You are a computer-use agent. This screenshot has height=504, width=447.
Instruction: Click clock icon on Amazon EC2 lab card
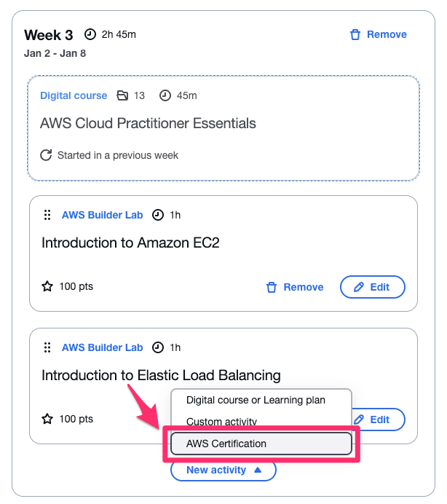point(158,215)
